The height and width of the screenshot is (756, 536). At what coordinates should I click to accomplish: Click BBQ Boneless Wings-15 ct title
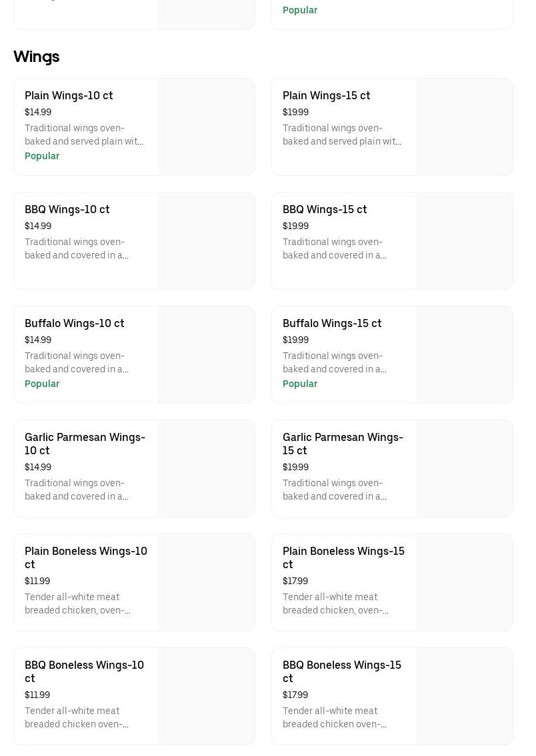(342, 671)
